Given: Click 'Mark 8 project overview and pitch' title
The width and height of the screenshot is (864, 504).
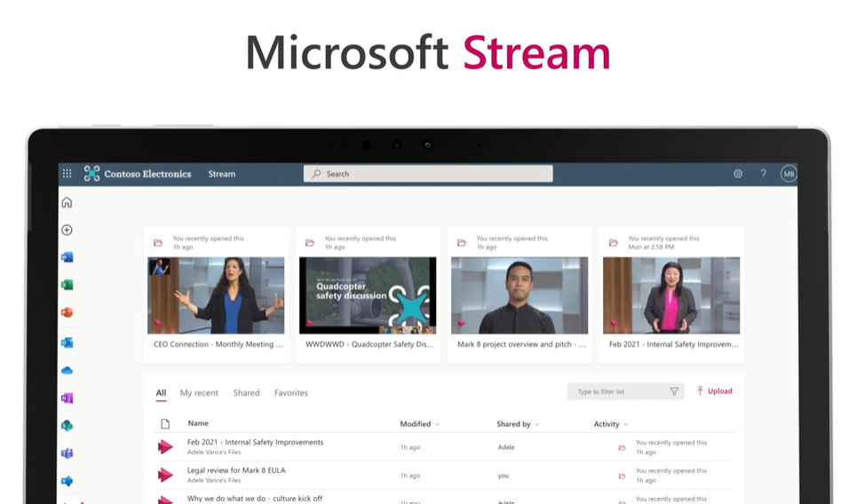Looking at the screenshot, I should coord(521,344).
